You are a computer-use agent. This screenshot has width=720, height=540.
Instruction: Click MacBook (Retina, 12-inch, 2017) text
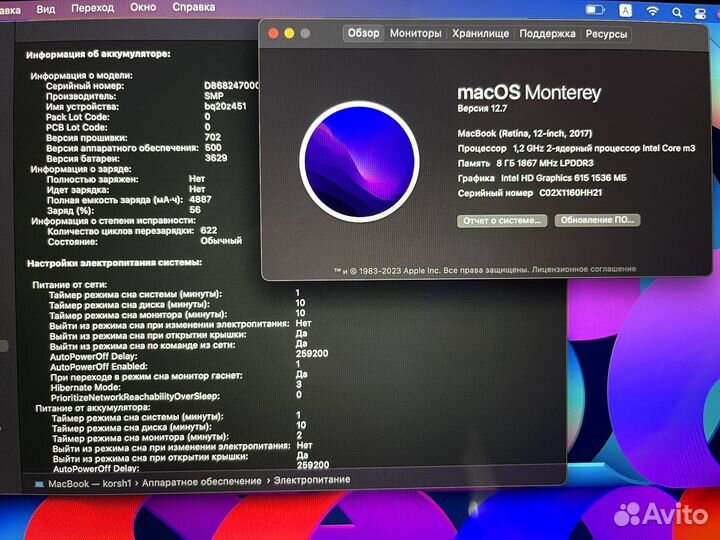pos(524,134)
